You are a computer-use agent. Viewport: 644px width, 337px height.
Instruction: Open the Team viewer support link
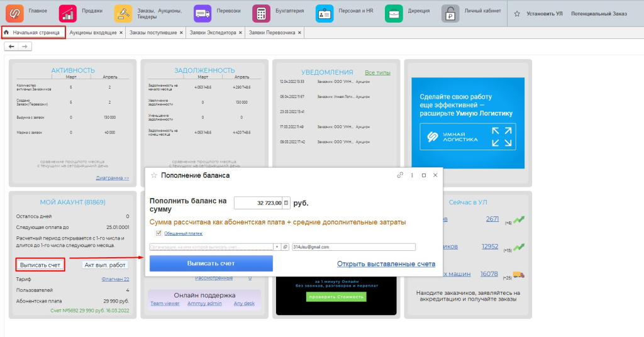(x=165, y=304)
